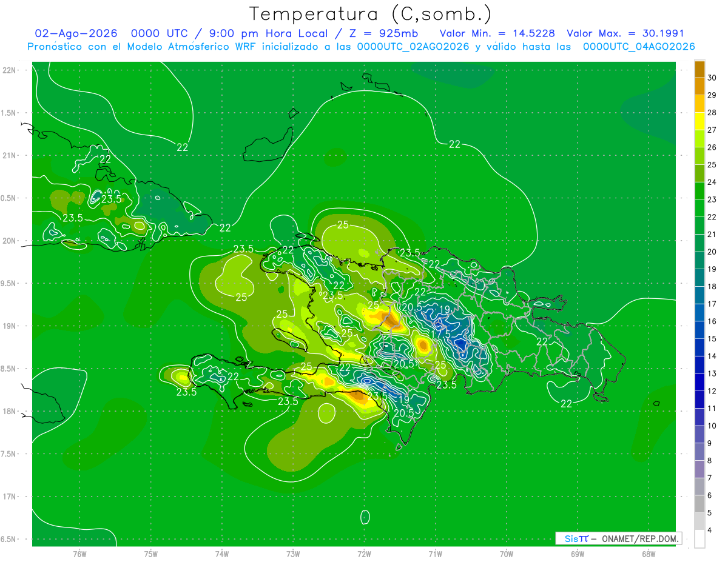Click the "75W" longitude axis label
This screenshot has width=728, height=562.
[151, 554]
